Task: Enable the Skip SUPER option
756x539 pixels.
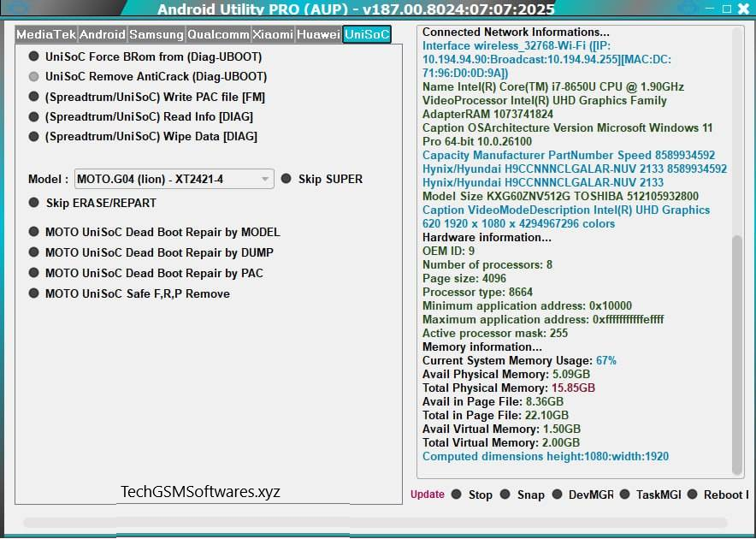Action: (x=322, y=179)
